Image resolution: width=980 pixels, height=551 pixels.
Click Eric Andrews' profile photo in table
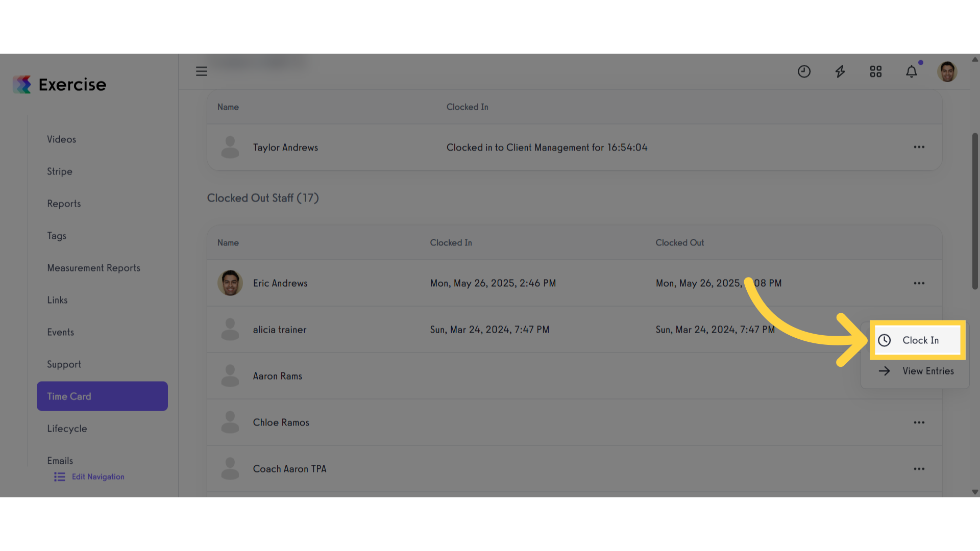pyautogui.click(x=230, y=283)
